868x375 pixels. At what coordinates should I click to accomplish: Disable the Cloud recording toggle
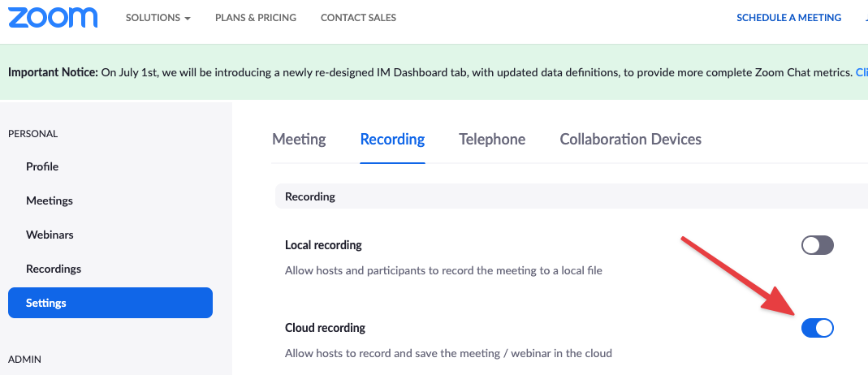click(x=817, y=328)
